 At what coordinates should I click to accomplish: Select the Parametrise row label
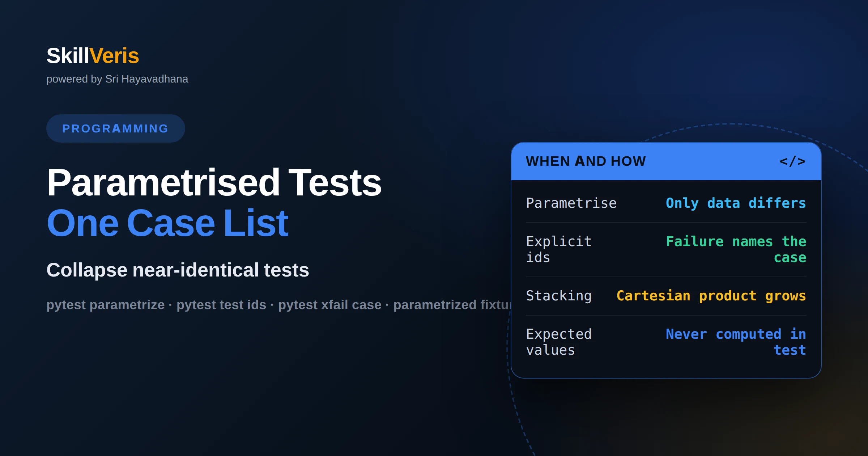(571, 203)
